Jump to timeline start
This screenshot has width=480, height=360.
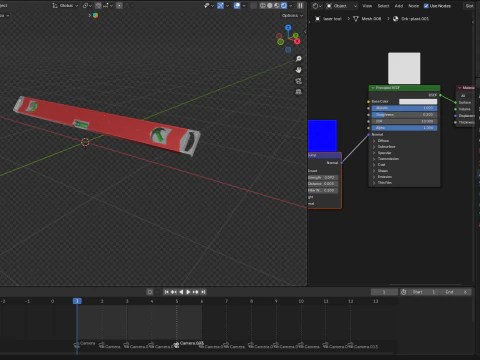click(166, 292)
